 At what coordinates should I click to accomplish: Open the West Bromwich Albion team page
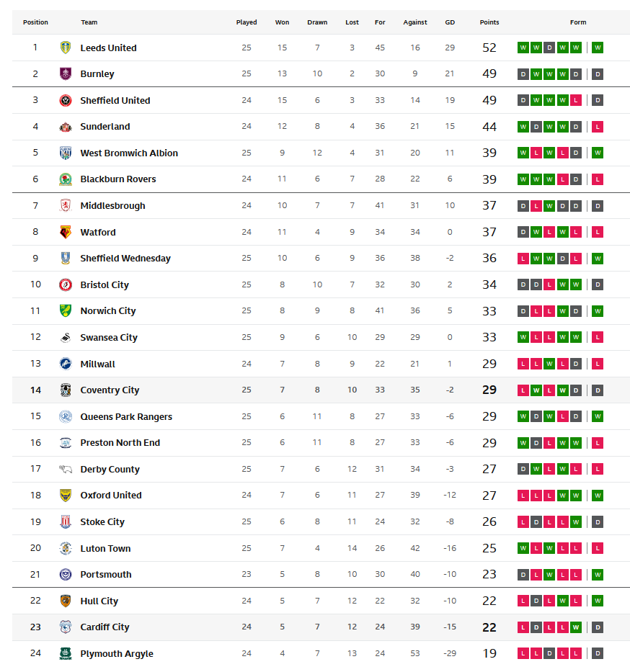129,153
